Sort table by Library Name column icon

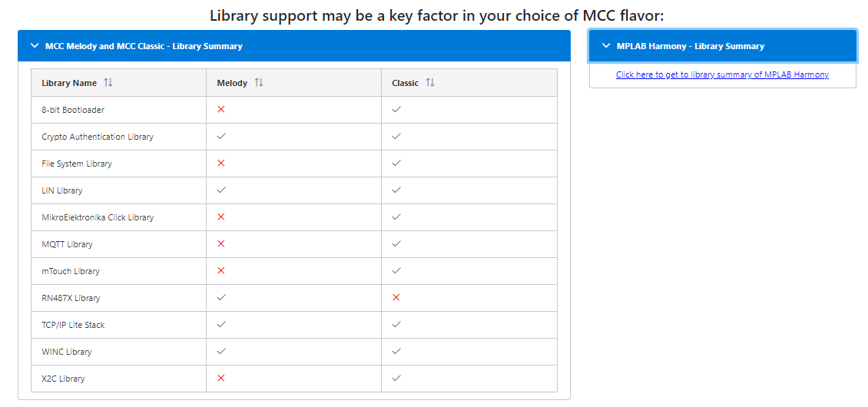(108, 83)
